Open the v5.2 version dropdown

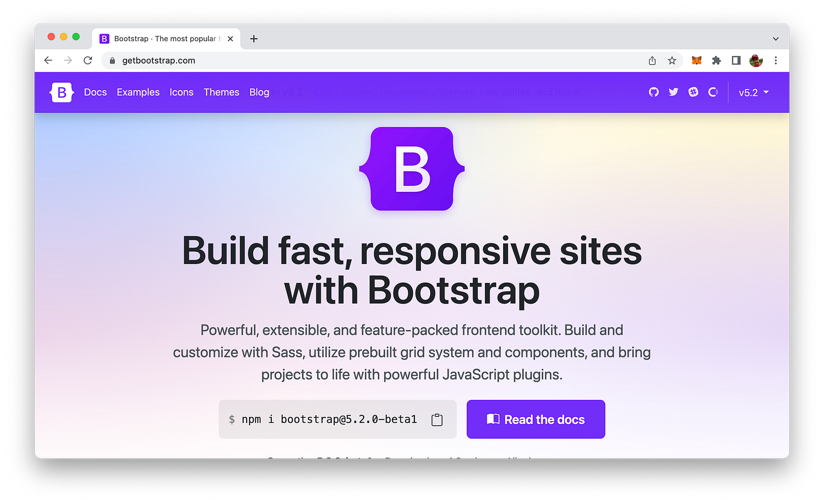(x=753, y=92)
